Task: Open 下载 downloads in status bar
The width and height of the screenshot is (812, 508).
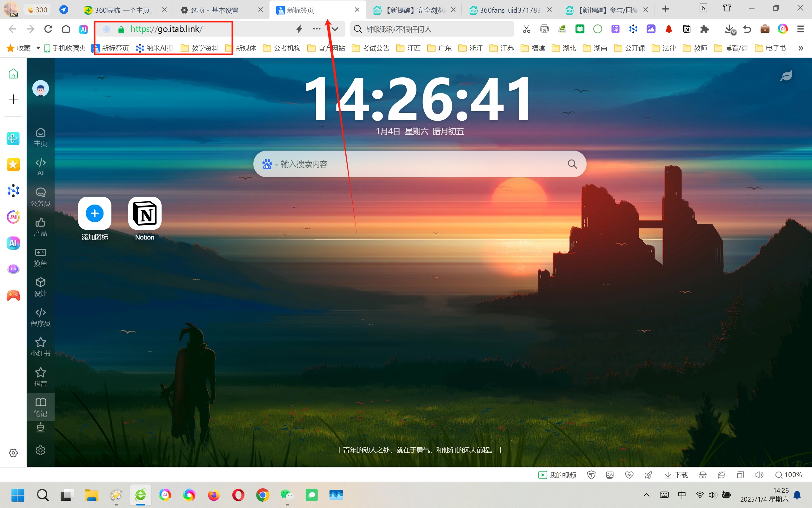Action: [x=676, y=475]
